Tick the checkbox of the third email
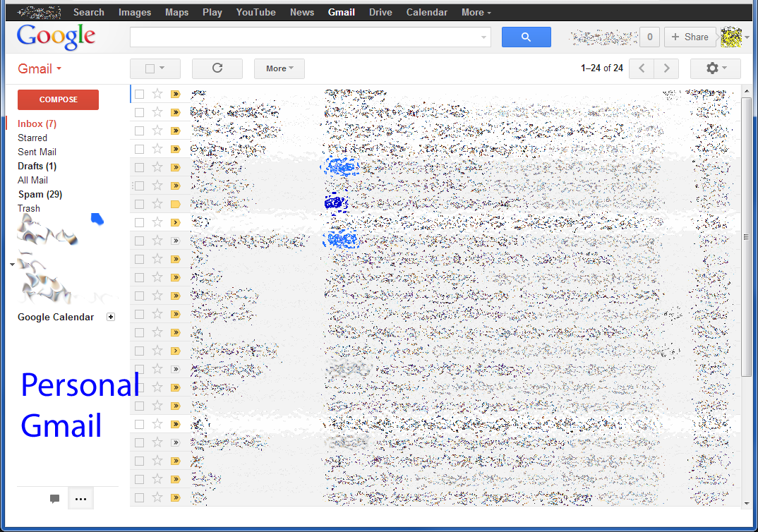 (x=139, y=131)
